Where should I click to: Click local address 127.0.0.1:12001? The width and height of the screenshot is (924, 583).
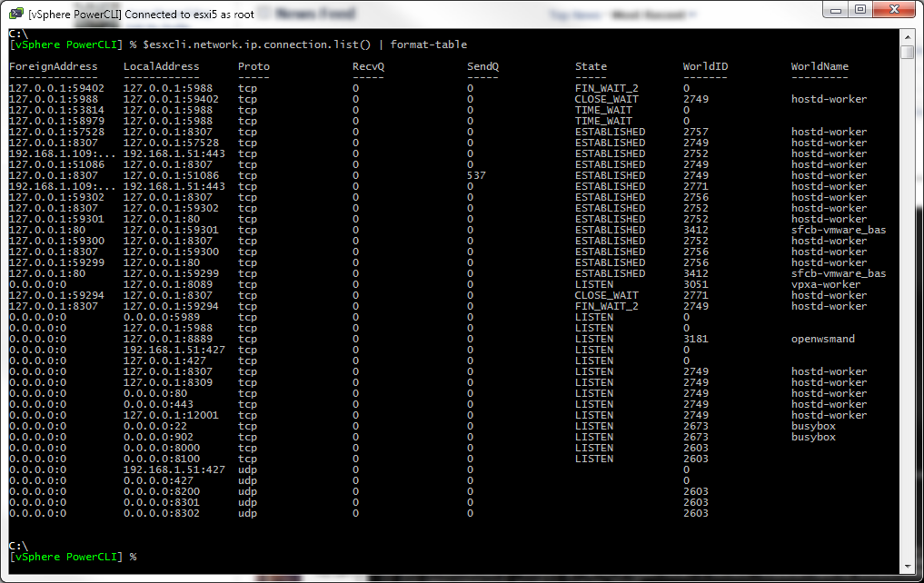[x=171, y=415]
